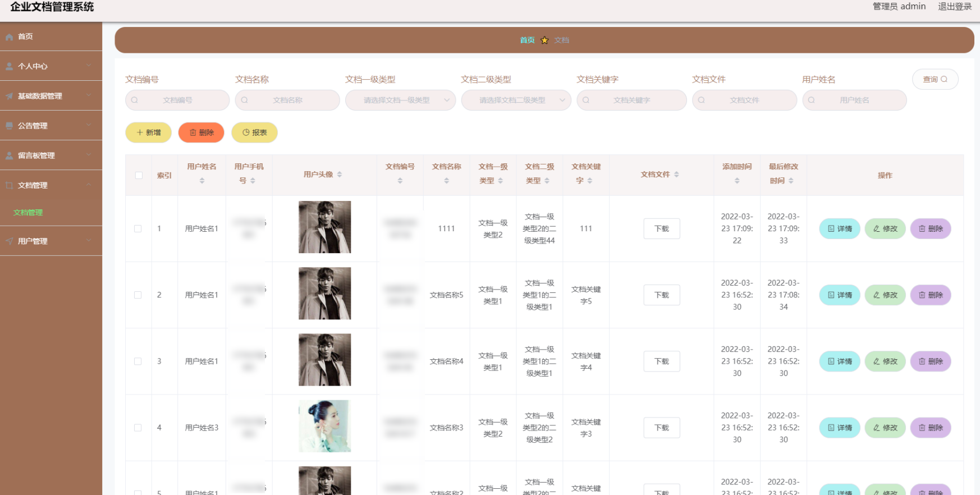Edit 文档名称5 with its 修改 button
This screenshot has height=495, width=980.
(x=885, y=295)
